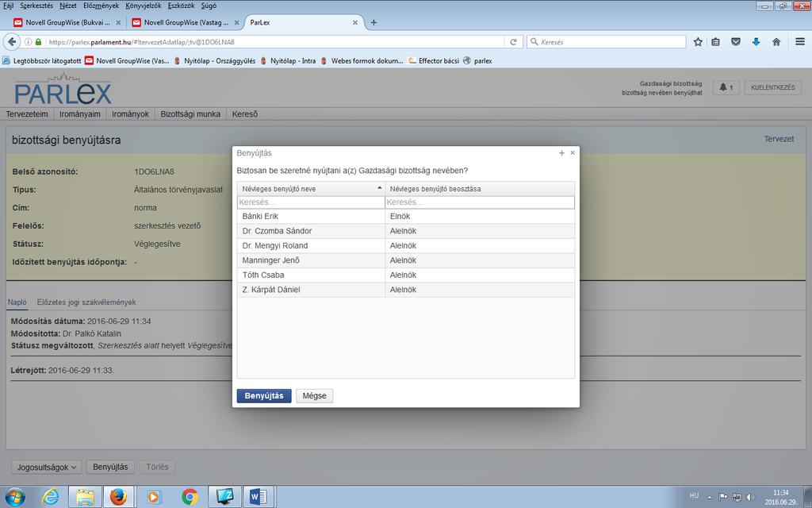The width and height of the screenshot is (812, 508).
Task: Click the bottom page Benyújtás button
Action: (x=110, y=467)
